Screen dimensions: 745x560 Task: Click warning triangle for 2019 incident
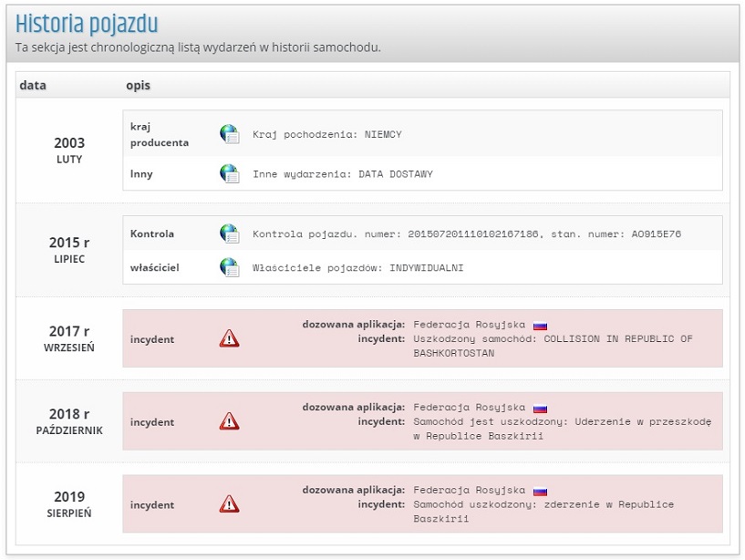(x=229, y=504)
